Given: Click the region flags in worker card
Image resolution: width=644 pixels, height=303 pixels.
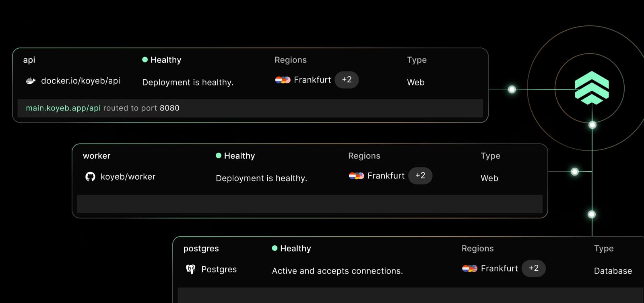Looking at the screenshot, I should pyautogui.click(x=356, y=176).
